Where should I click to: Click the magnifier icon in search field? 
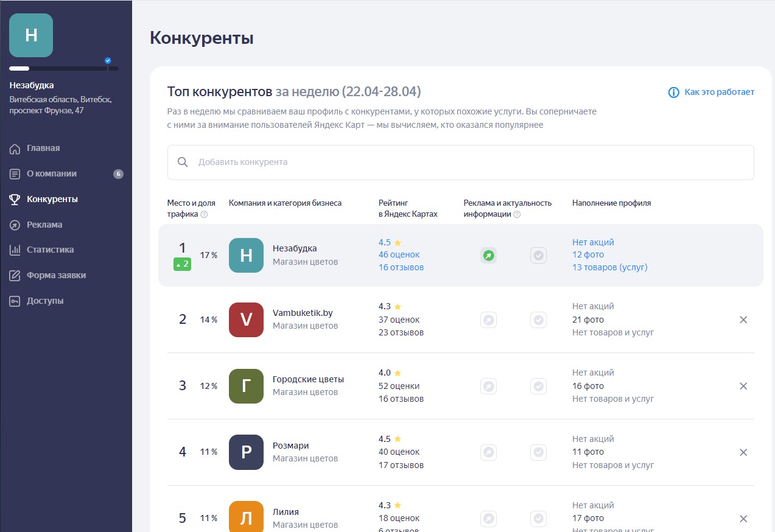point(183,162)
